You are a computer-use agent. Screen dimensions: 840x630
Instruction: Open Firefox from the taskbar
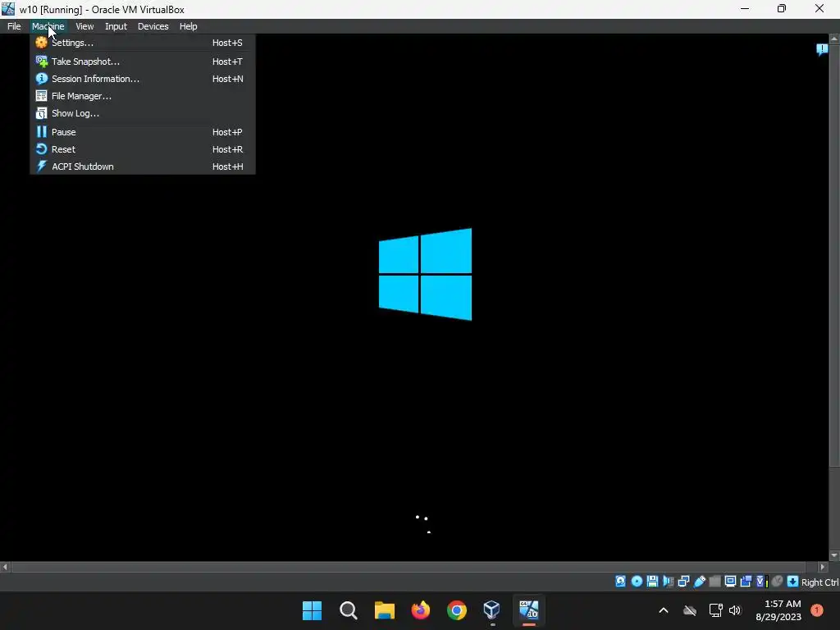(421, 610)
